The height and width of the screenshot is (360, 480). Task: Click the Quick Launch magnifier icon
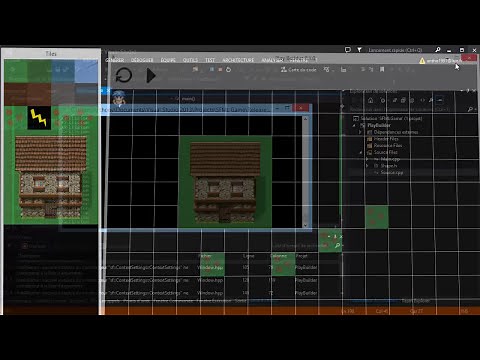point(438,50)
